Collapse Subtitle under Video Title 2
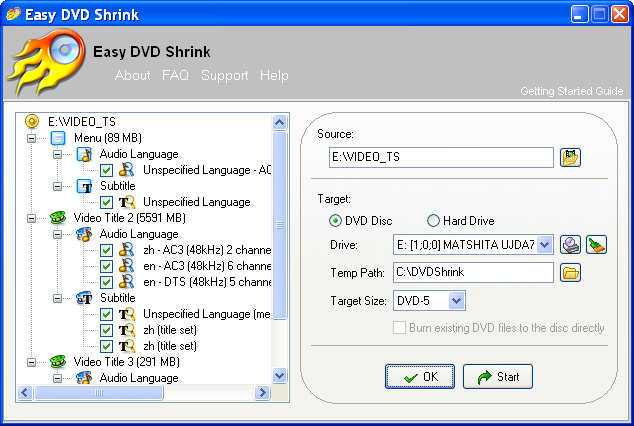 pos(57,298)
